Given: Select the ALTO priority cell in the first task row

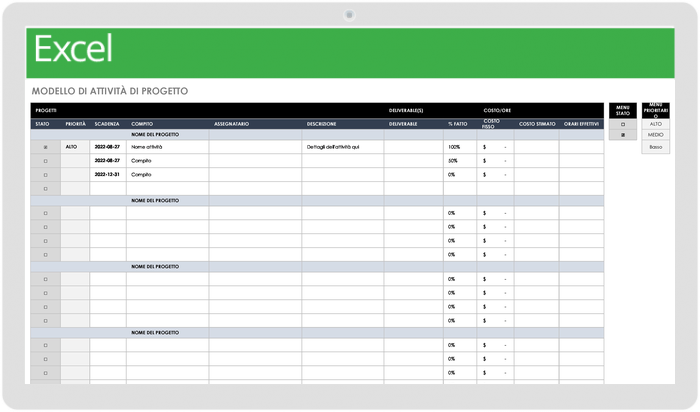Looking at the screenshot, I should (x=75, y=147).
